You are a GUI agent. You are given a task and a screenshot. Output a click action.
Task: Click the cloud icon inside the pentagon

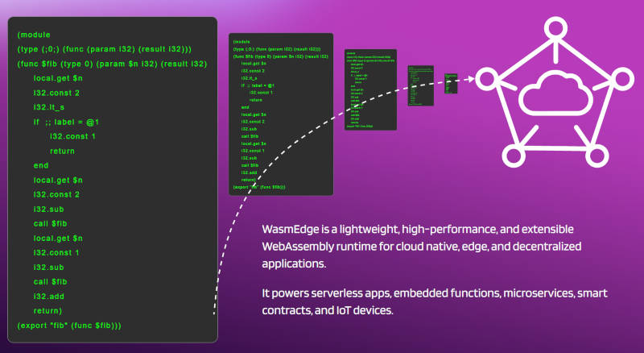pos(555,93)
